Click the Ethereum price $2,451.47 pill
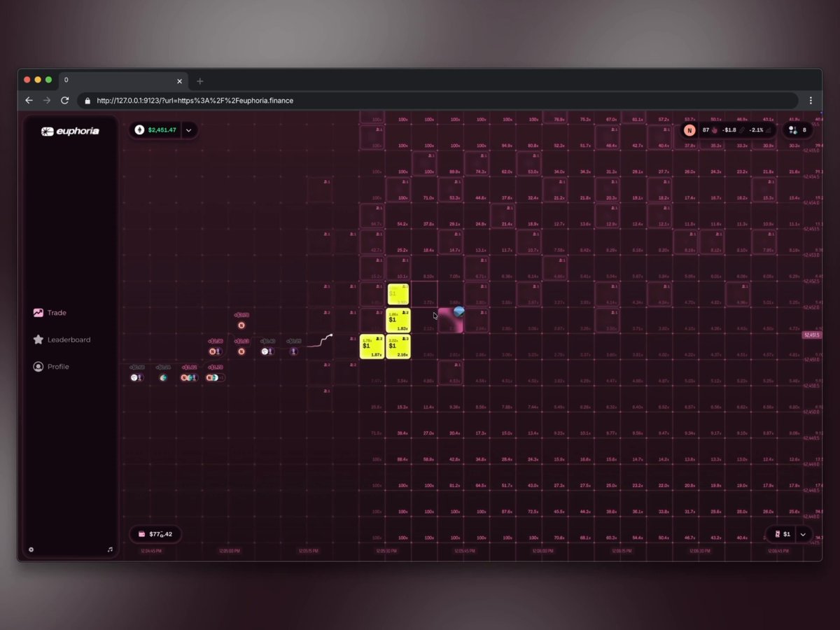Image resolution: width=840 pixels, height=630 pixels. coord(155,129)
